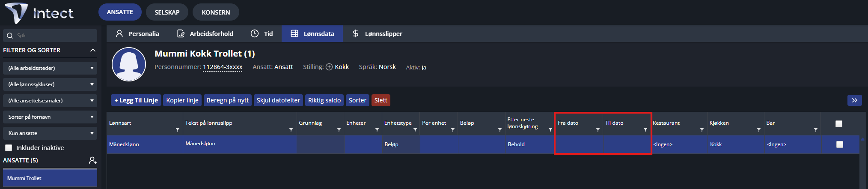Click <Ingen> cell under Restaurant
The width and height of the screenshot is (868, 189).
click(679, 144)
